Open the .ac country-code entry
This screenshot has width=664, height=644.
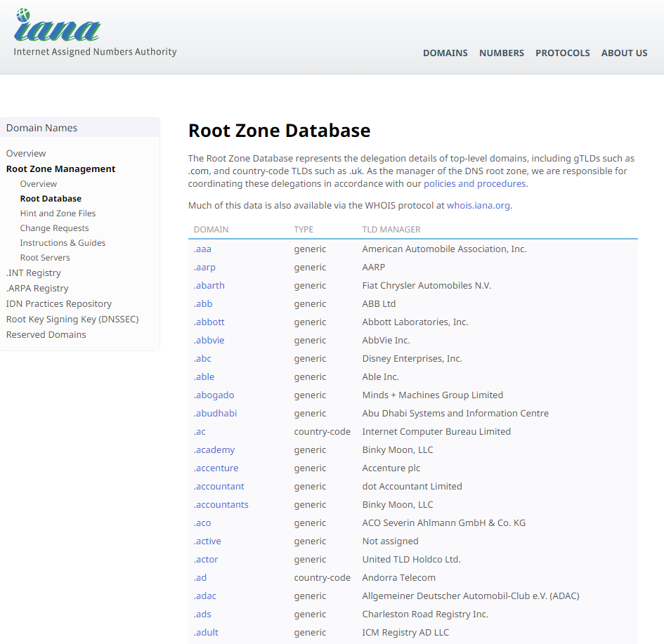click(x=200, y=432)
